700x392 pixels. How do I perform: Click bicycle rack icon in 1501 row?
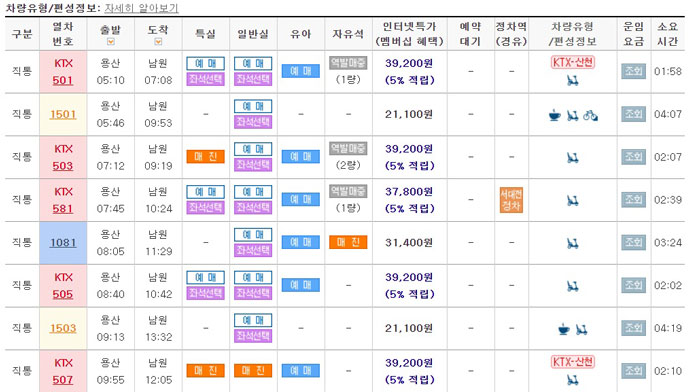pos(590,115)
